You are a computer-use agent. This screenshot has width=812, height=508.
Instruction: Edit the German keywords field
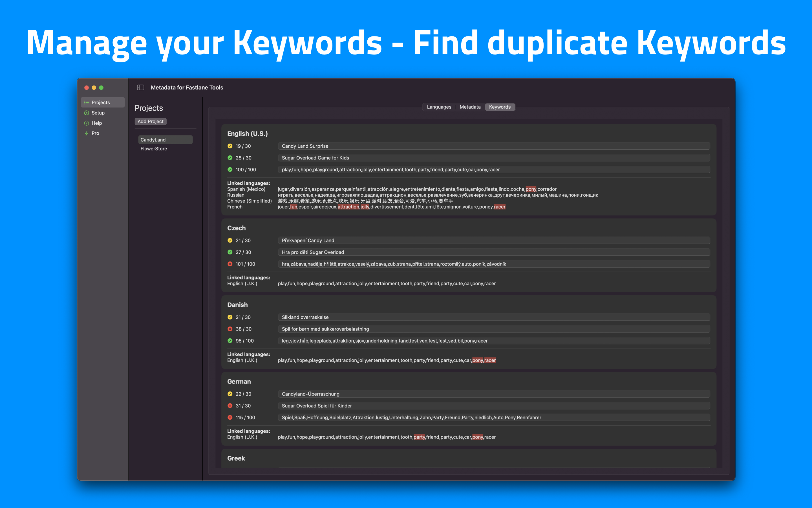[x=494, y=417]
